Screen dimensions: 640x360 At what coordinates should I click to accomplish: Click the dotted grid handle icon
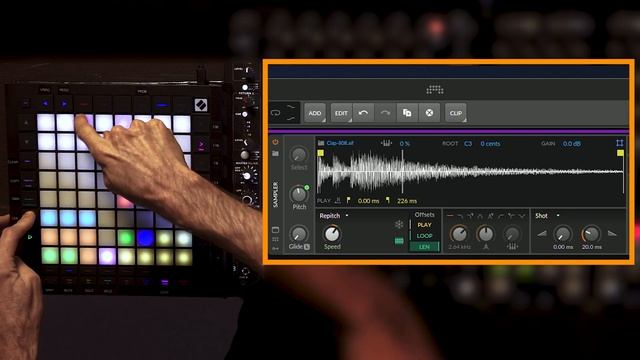point(435,89)
